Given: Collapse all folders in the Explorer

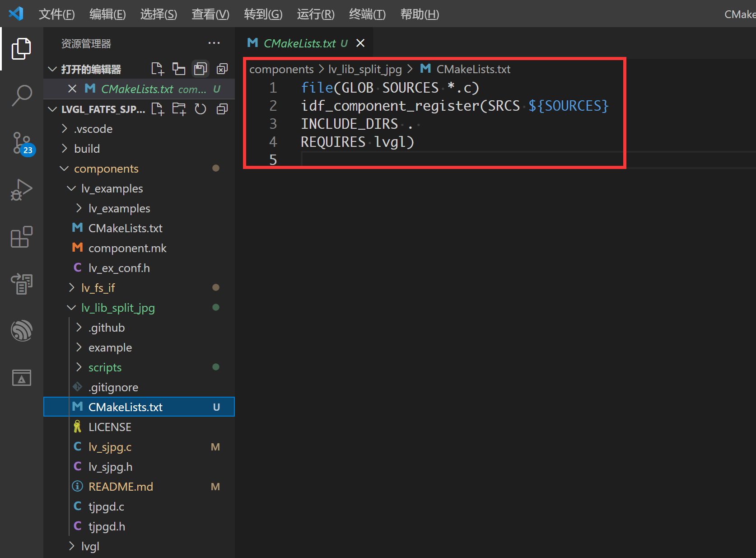Looking at the screenshot, I should click(x=222, y=108).
